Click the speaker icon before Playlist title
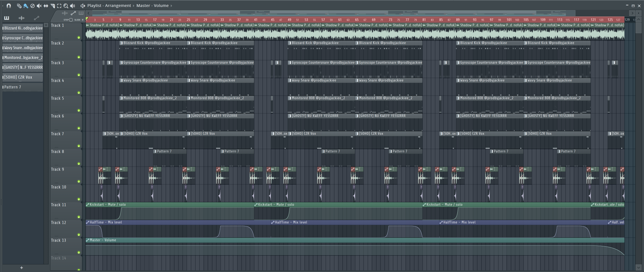 83,6
